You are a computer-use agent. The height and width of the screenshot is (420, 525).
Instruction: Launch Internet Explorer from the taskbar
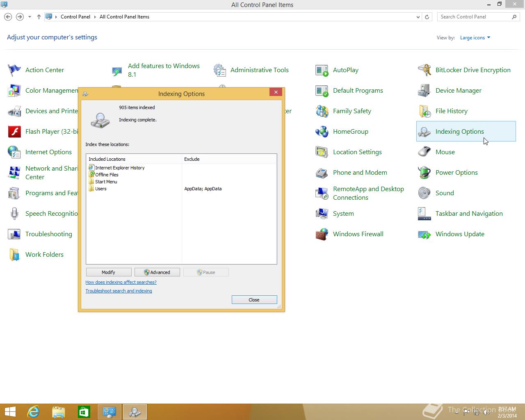coord(33,412)
